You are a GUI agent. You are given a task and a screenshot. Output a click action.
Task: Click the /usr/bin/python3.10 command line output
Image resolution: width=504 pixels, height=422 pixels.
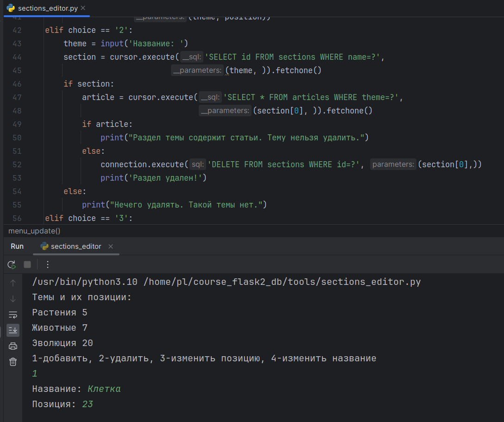pyautogui.click(x=226, y=282)
